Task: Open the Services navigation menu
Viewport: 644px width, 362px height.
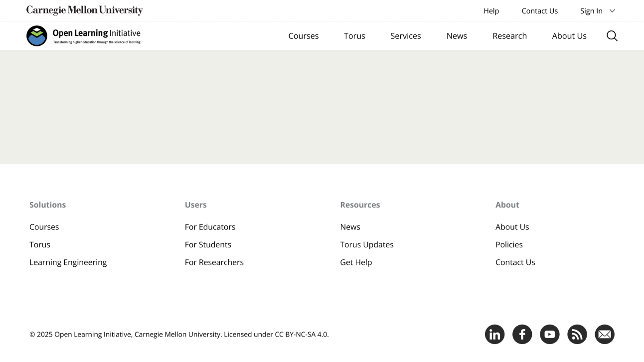Action: tap(406, 36)
